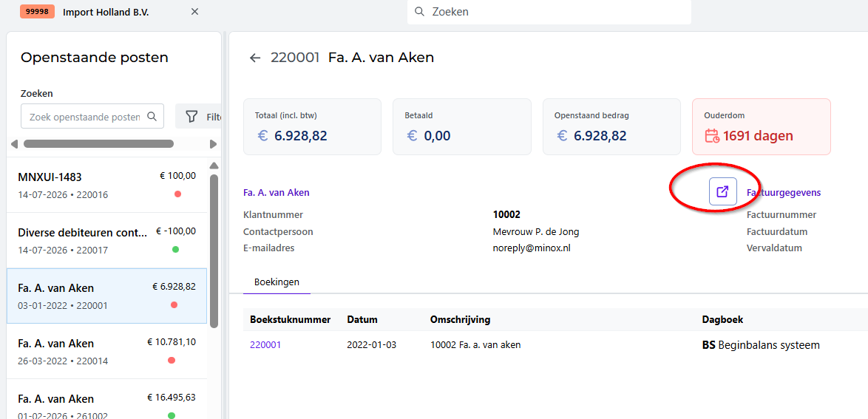Screen dimensions: 868x419
Task: Click the Factuurgegevens heading link
Action: (x=784, y=193)
